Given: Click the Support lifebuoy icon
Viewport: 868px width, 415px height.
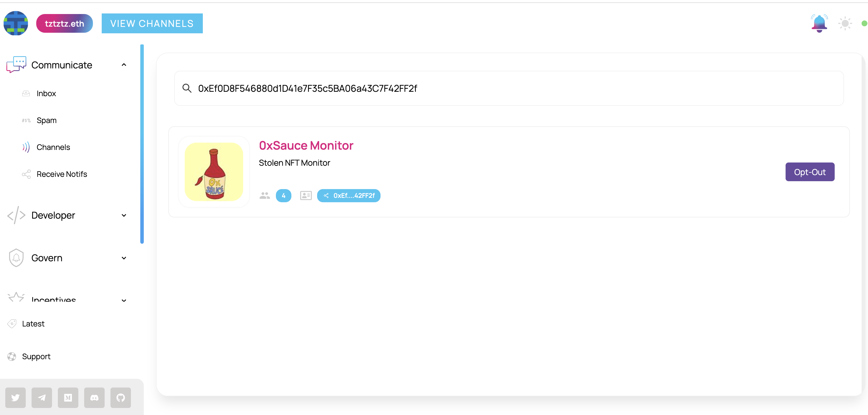Looking at the screenshot, I should point(12,356).
